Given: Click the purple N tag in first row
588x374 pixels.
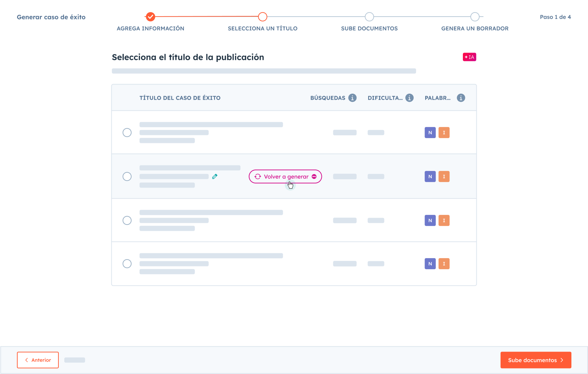Looking at the screenshot, I should [430, 133].
